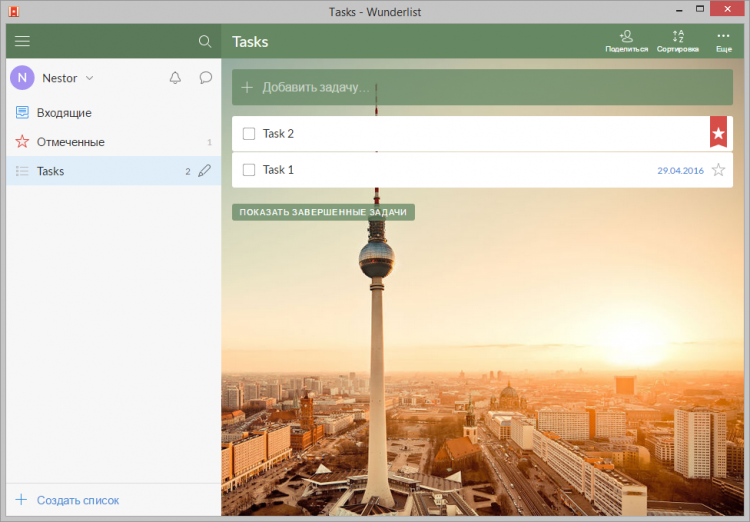Click plus icon in add task bar
Viewport: 750px width, 522px height.
click(x=247, y=87)
